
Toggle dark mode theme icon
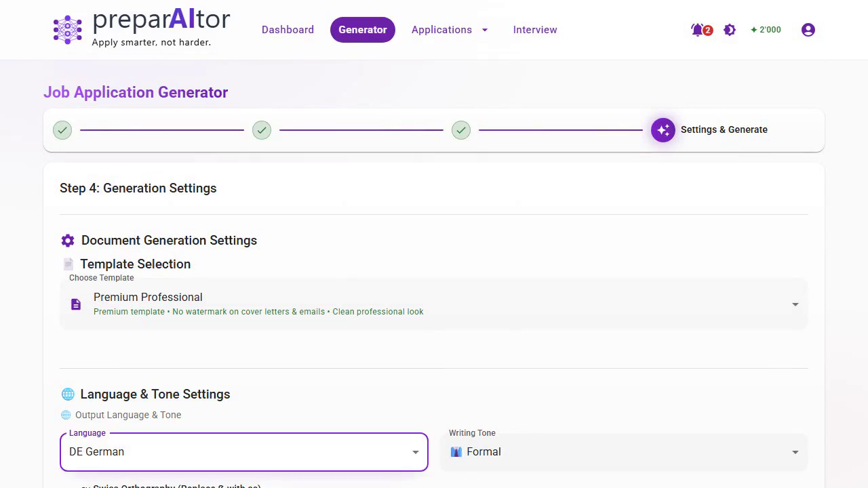pyautogui.click(x=730, y=30)
